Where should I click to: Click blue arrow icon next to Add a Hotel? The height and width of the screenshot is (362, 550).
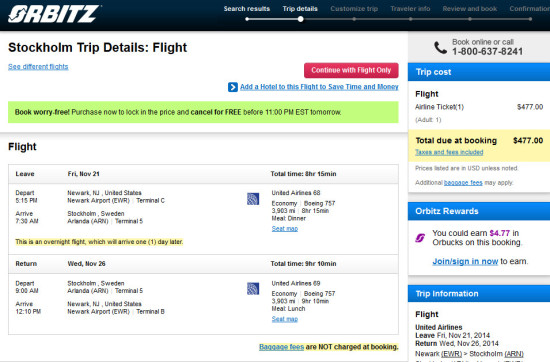(233, 87)
